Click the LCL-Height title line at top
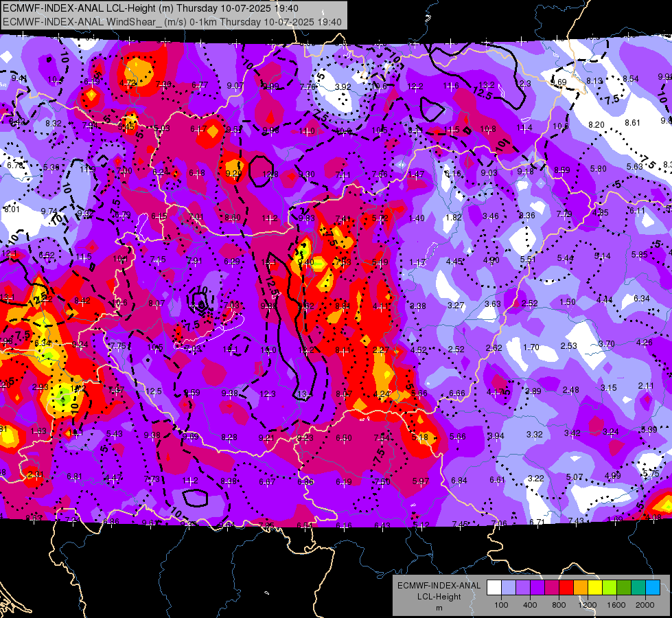The width and height of the screenshot is (672, 618). coord(151,8)
